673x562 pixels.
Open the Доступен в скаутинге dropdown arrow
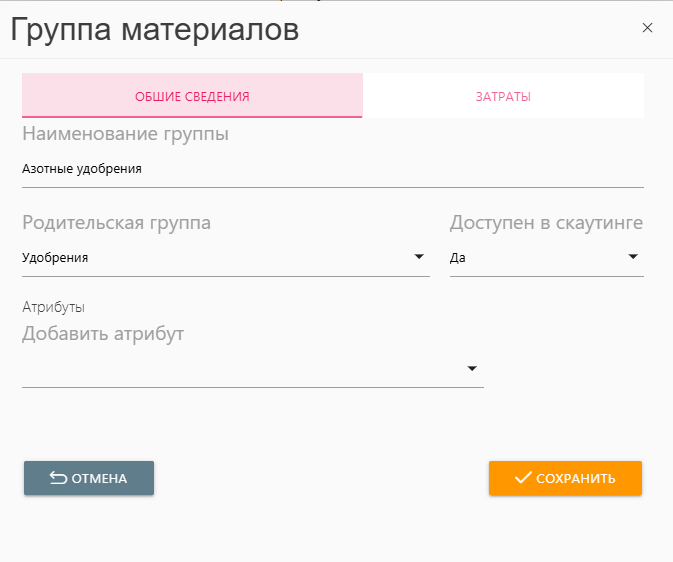(633, 257)
